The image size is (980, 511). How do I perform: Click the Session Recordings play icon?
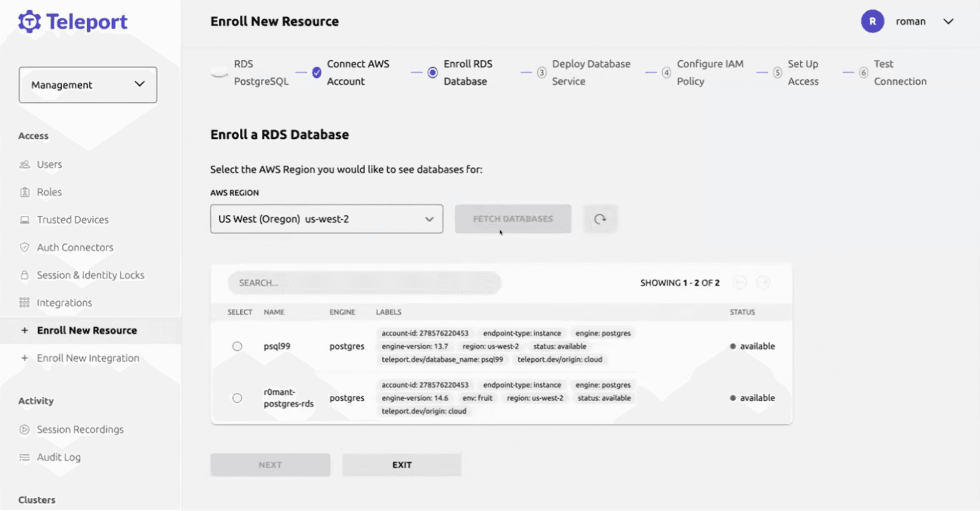pos(25,430)
